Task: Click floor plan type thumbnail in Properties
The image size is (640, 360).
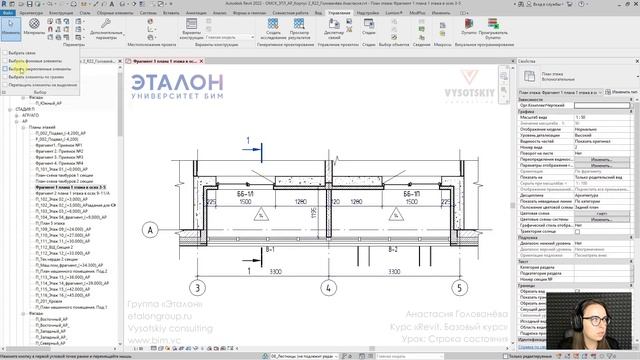Action: coord(529,76)
